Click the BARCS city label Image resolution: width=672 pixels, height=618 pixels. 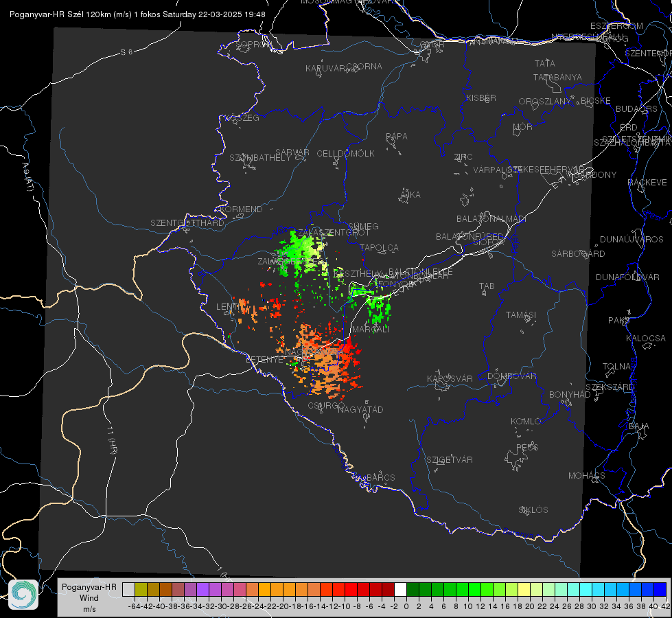[380, 477]
